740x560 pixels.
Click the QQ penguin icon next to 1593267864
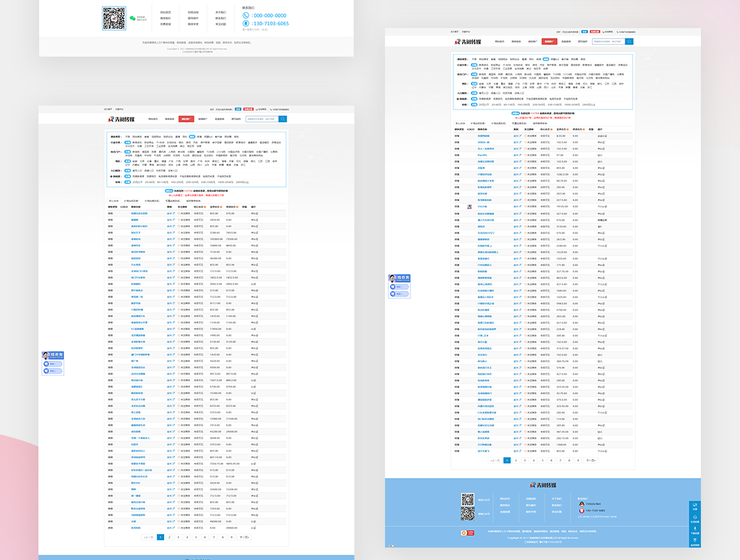582,504
